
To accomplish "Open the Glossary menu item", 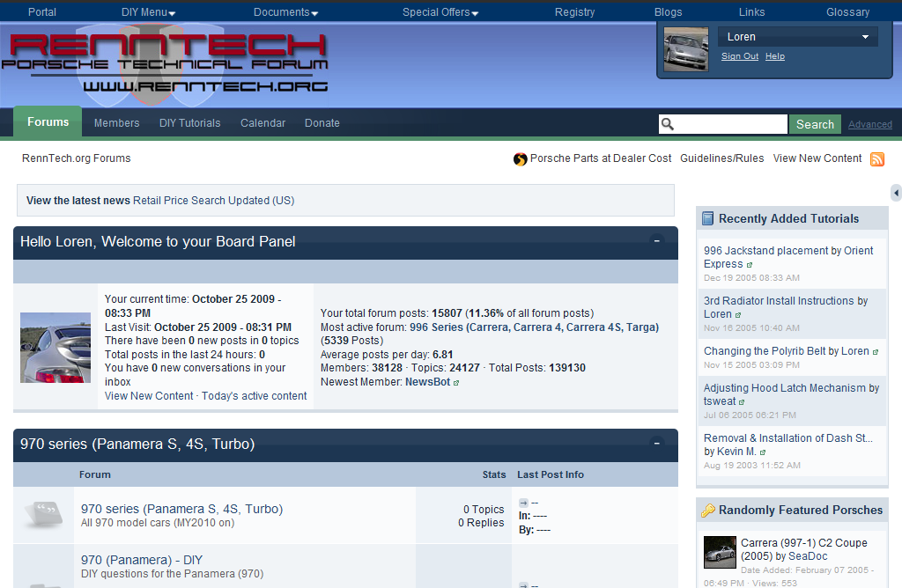I will [x=848, y=12].
